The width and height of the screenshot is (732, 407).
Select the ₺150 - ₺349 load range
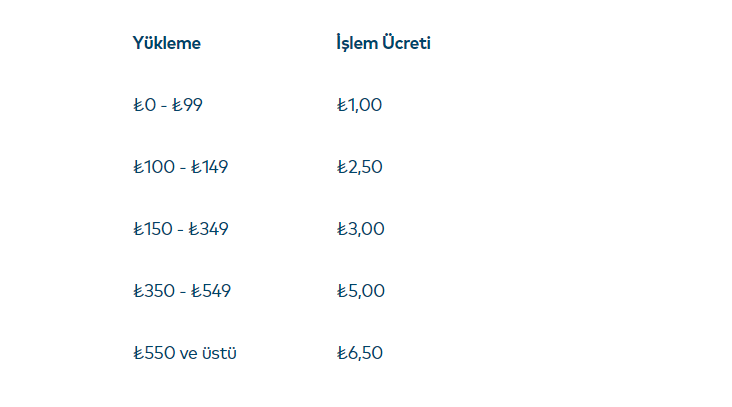pyautogui.click(x=180, y=229)
